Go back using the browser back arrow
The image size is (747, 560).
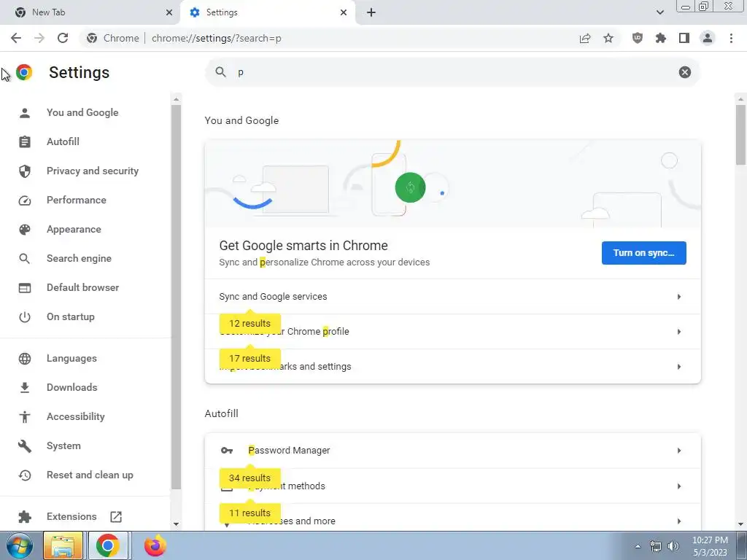tap(16, 38)
